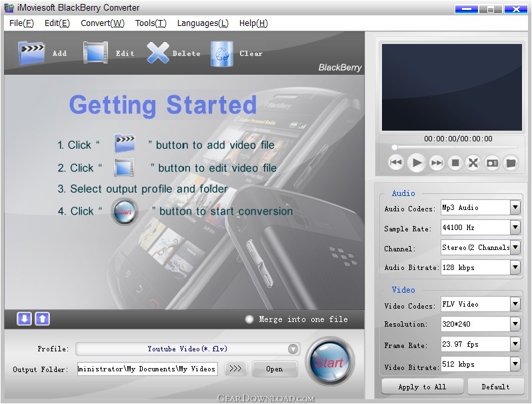Screen dimensions: 532x404
Task: Open the Help menu
Action: click(x=253, y=23)
